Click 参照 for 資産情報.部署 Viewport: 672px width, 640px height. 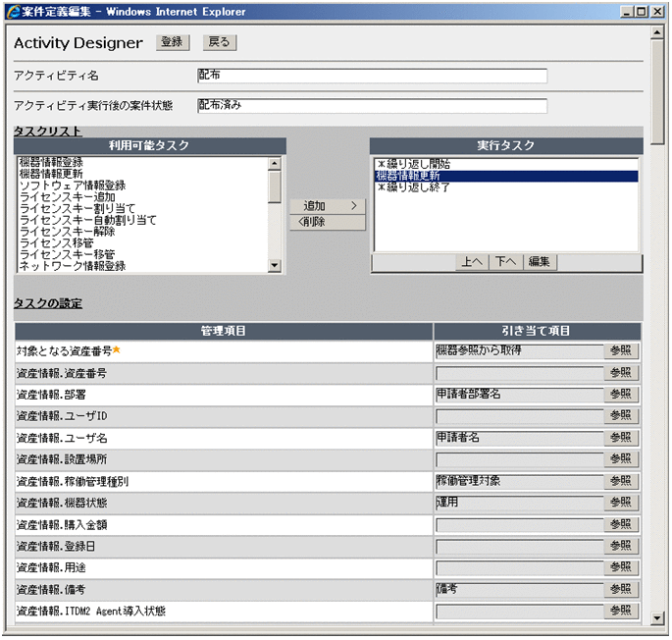tap(621, 395)
